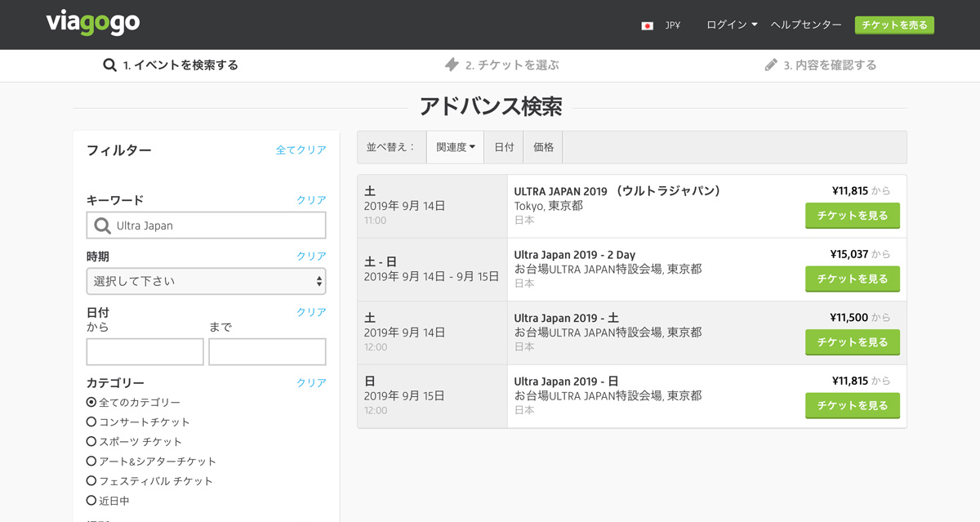Click the フィルター heading
This screenshot has height=522, width=980.
[x=119, y=150]
